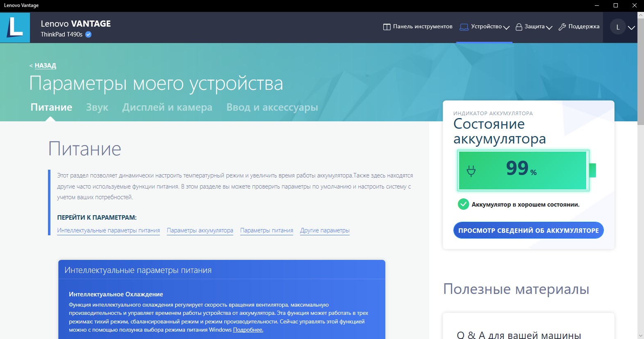The image size is (644, 339).
Task: Click the battery plug charging icon
Action: pos(471,171)
